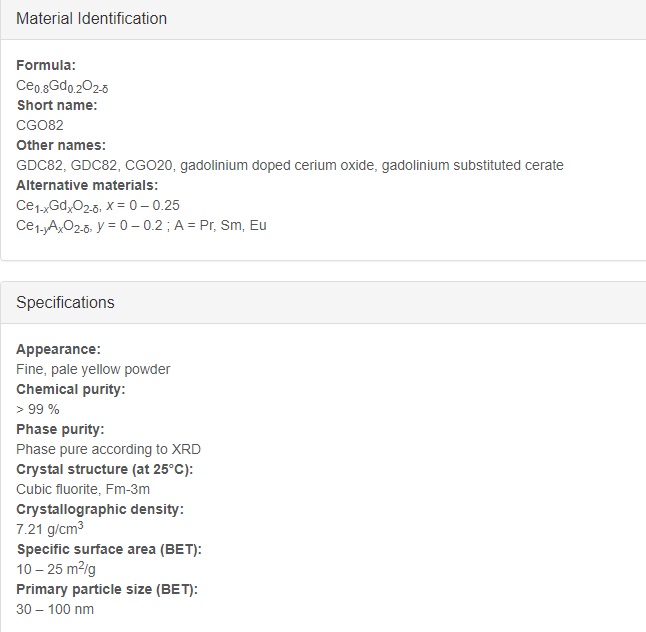
Task: Click the Short name label
Action: coord(57,105)
